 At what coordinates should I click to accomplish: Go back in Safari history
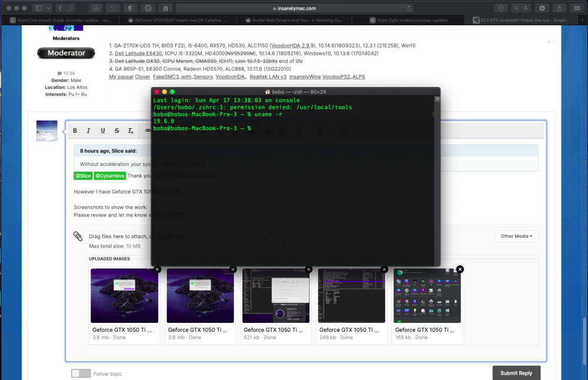pos(61,8)
